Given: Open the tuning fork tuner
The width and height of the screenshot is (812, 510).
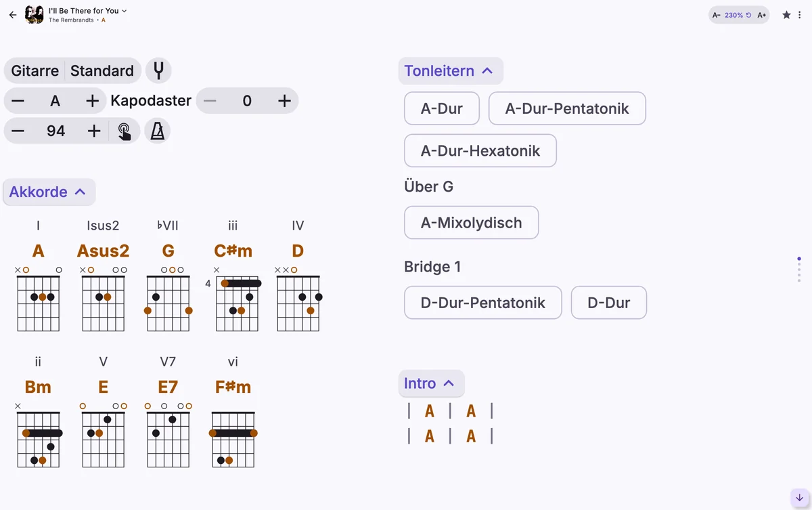Looking at the screenshot, I should 158,70.
